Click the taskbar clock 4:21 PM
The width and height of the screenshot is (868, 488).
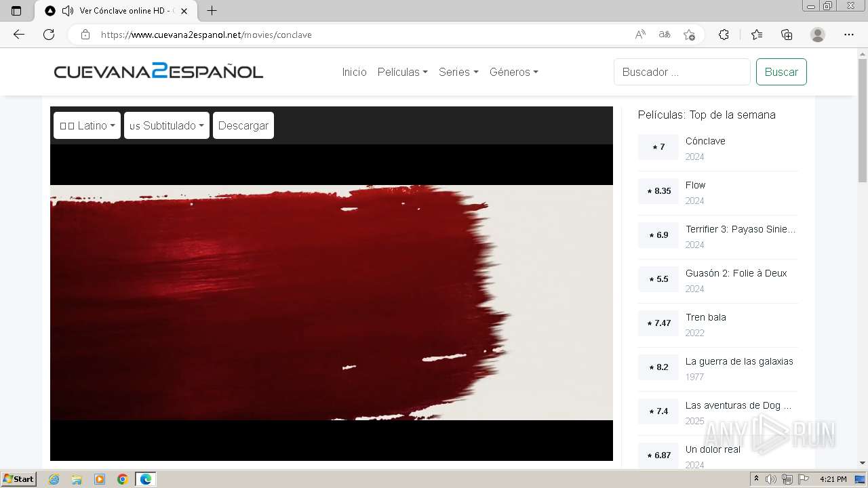click(x=833, y=479)
